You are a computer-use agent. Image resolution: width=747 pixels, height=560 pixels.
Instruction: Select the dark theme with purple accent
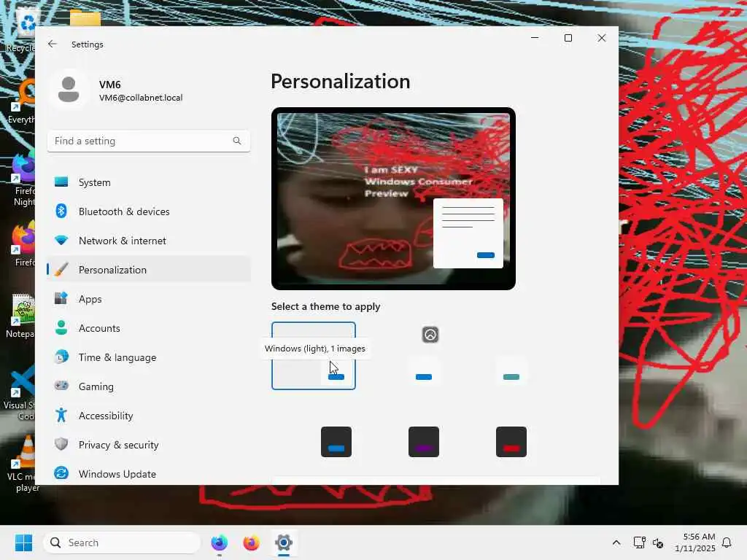[x=424, y=442]
